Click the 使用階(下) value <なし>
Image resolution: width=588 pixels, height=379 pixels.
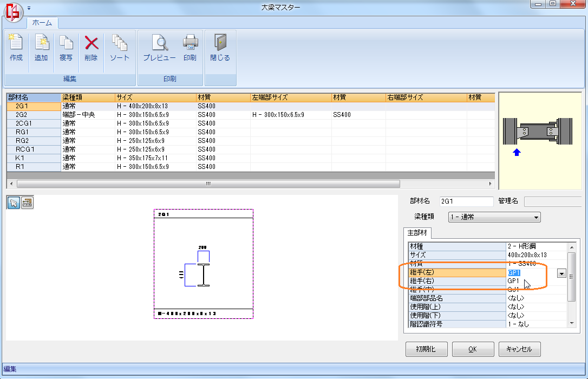click(x=536, y=316)
